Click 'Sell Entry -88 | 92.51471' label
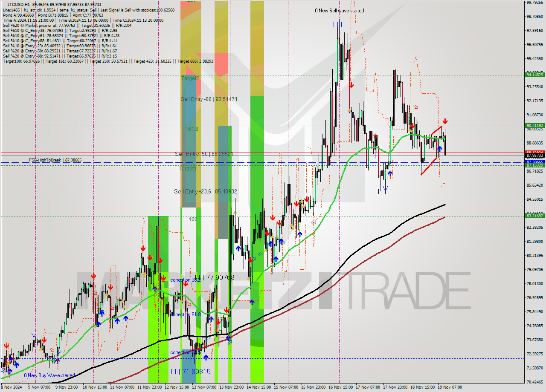546x392 pixels. tap(209, 99)
